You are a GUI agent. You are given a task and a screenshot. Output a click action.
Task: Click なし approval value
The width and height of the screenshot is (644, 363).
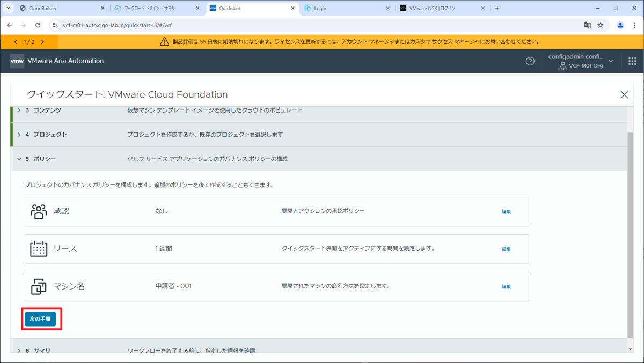[x=162, y=211]
